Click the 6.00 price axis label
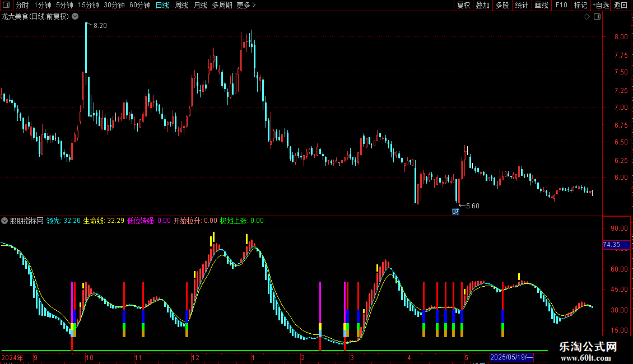Screen dimensions: 633x364 point(621,177)
